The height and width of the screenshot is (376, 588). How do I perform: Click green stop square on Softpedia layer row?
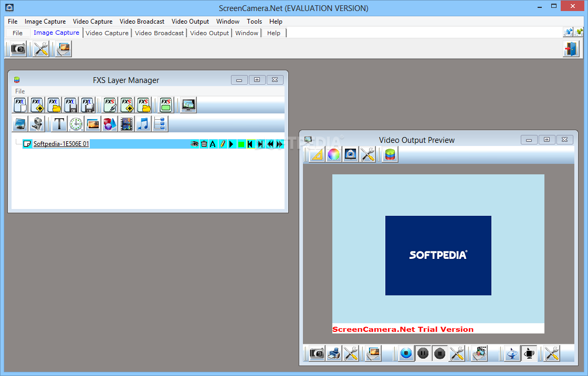[x=241, y=144]
